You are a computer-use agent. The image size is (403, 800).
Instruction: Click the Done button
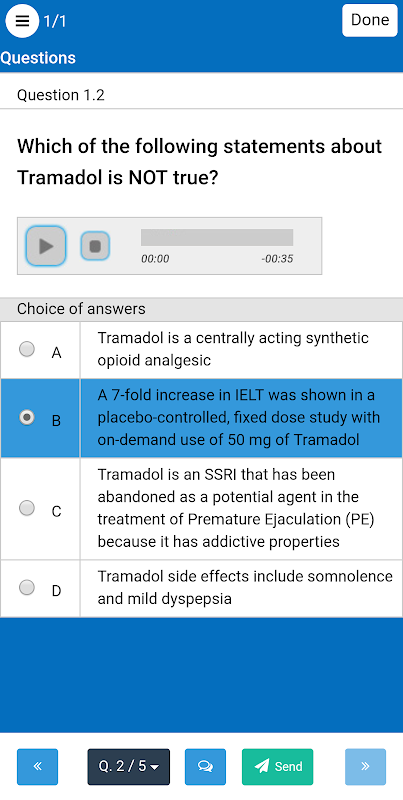(x=370, y=20)
